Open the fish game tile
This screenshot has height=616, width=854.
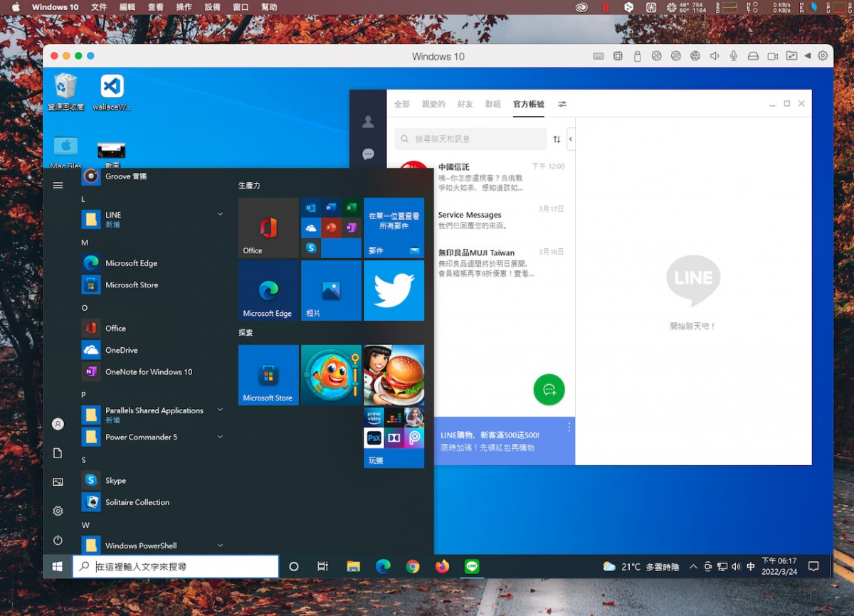[331, 375]
